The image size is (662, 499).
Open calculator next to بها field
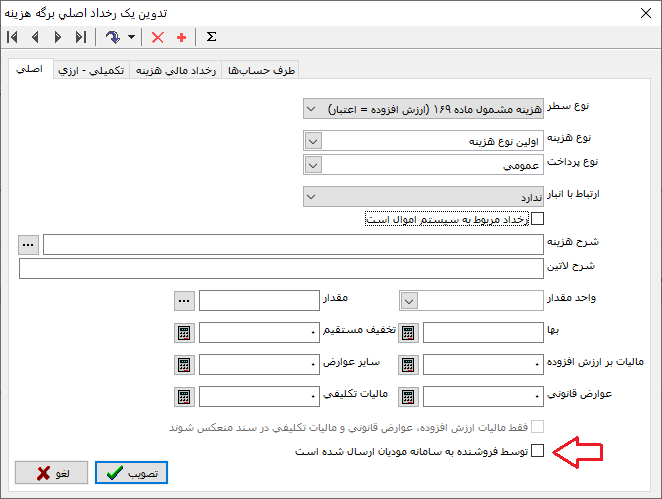tap(409, 333)
